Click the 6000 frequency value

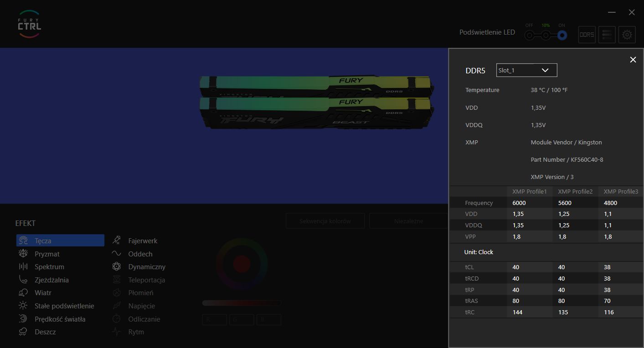pos(519,203)
